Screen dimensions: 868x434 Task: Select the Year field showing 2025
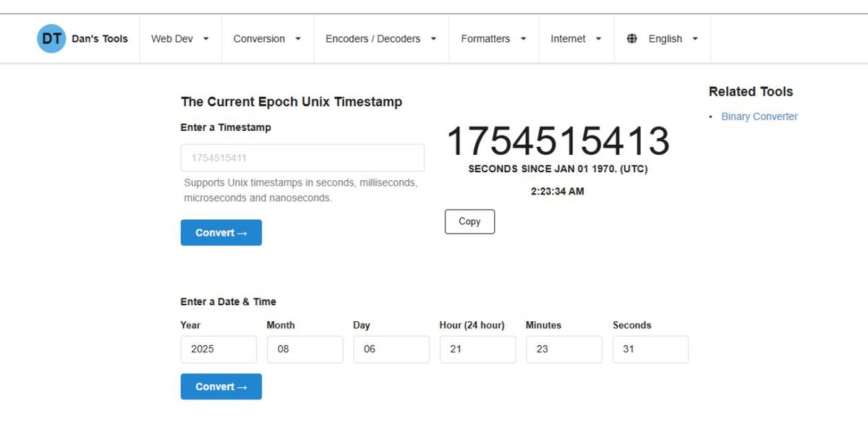[218, 349]
